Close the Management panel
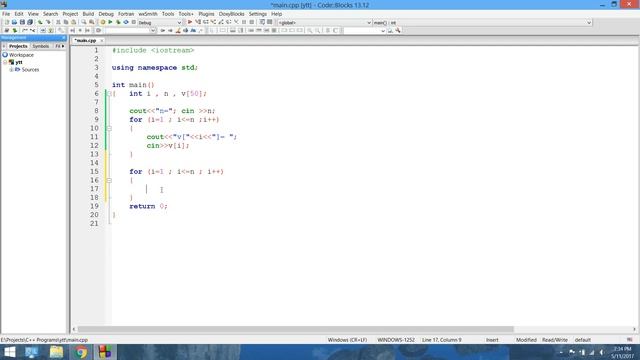The width and height of the screenshot is (640, 360). (64, 38)
